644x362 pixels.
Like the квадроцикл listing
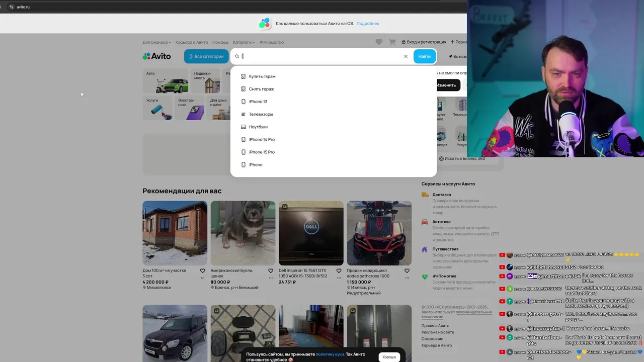tap(407, 270)
